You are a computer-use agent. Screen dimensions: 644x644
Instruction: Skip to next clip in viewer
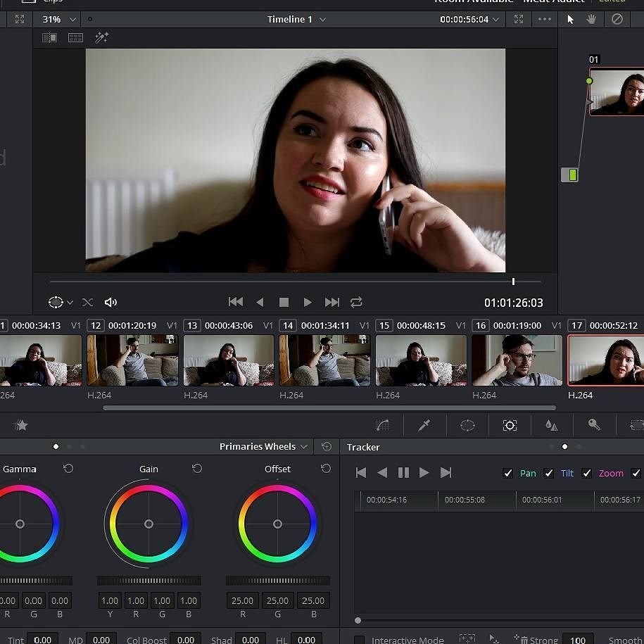(x=332, y=303)
